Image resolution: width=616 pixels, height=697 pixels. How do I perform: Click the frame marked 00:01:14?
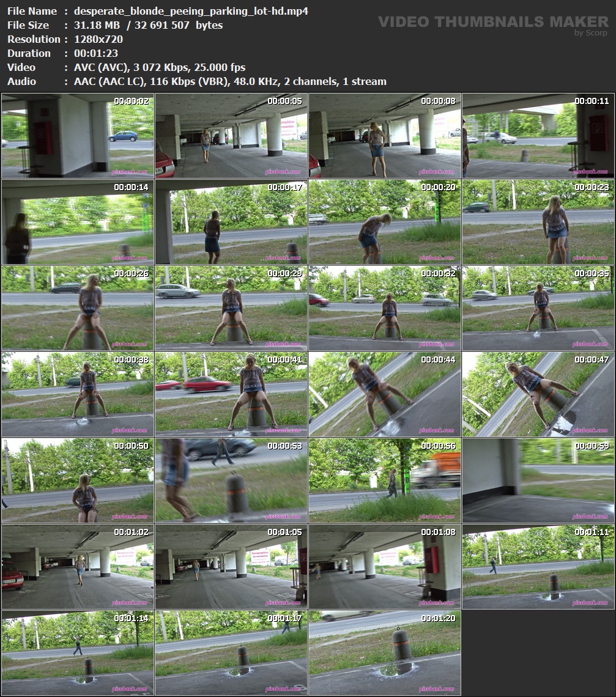point(78,653)
